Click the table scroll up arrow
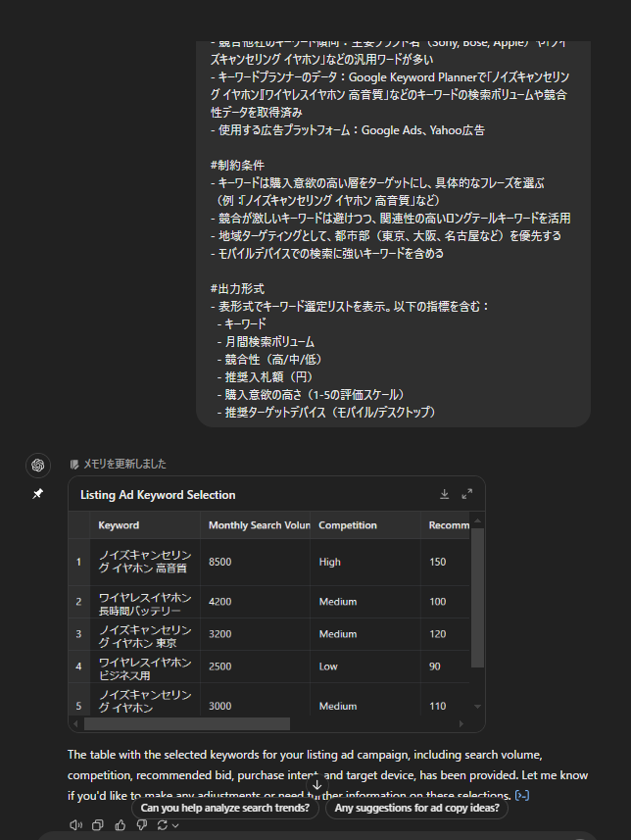Screen dimensions: 631x840 coord(477,520)
